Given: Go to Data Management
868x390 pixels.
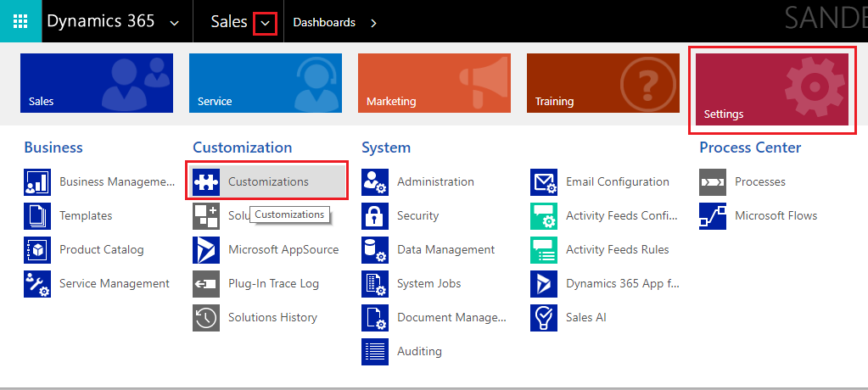Looking at the screenshot, I should [x=445, y=249].
